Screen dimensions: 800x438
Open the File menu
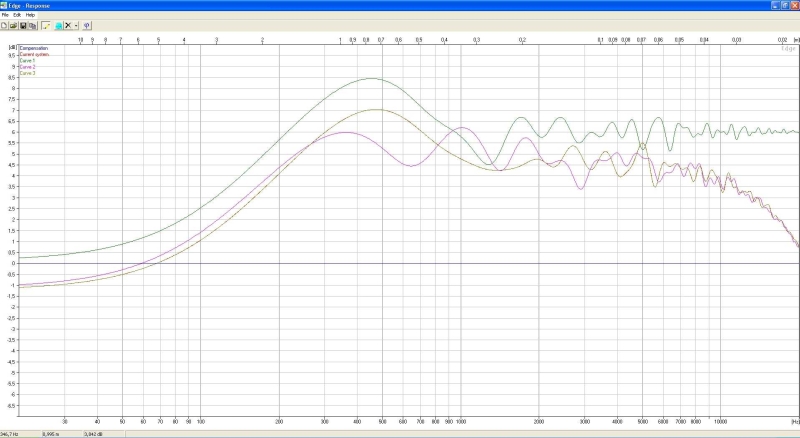[x=6, y=15]
